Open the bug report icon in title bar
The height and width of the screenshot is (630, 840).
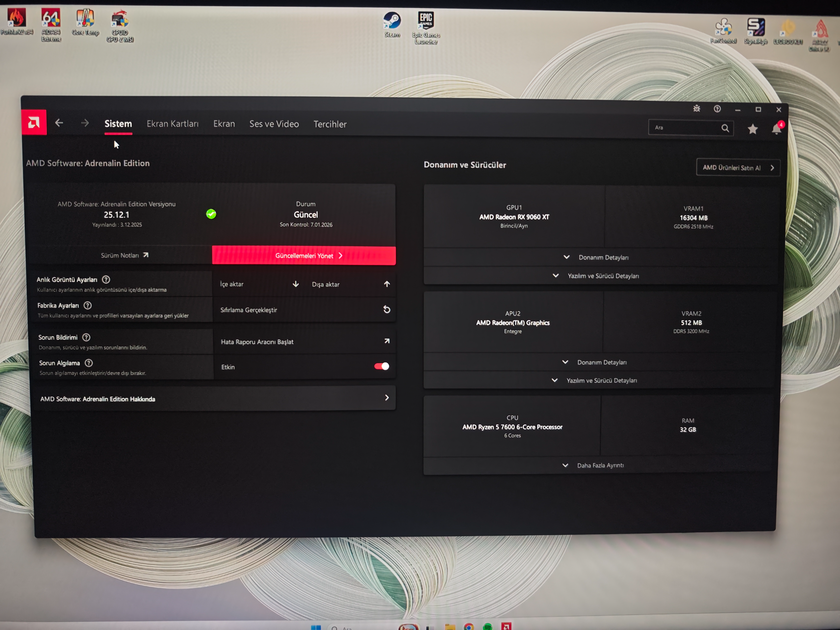coord(696,108)
